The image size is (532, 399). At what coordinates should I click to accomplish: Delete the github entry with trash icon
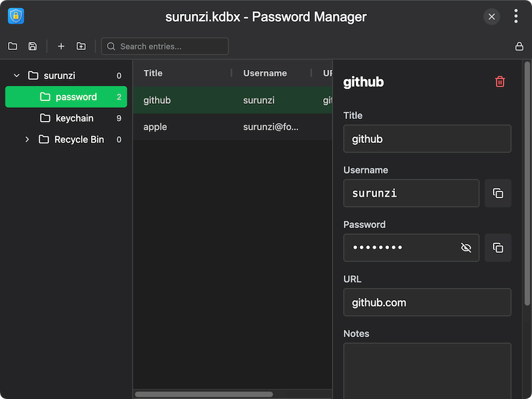[x=500, y=82]
